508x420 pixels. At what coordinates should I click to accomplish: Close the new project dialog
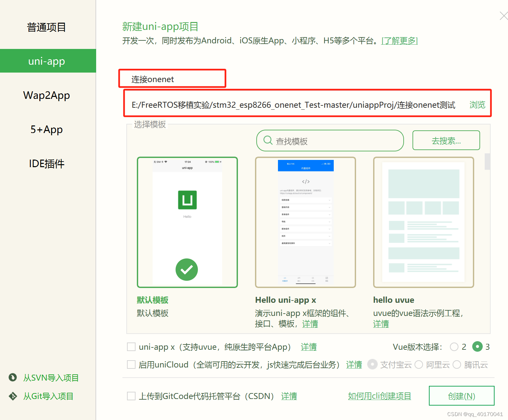click(503, 16)
